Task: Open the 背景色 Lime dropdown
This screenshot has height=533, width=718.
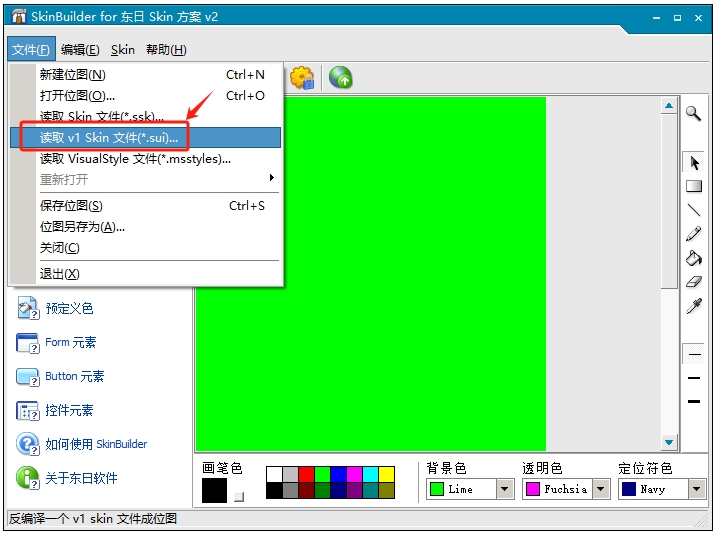Action: pos(505,489)
